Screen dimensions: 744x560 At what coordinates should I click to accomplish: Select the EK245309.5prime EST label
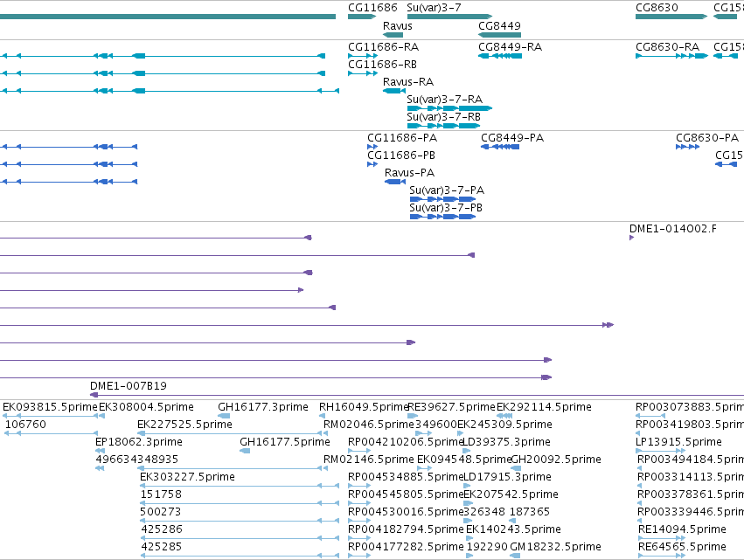pyautogui.click(x=504, y=425)
